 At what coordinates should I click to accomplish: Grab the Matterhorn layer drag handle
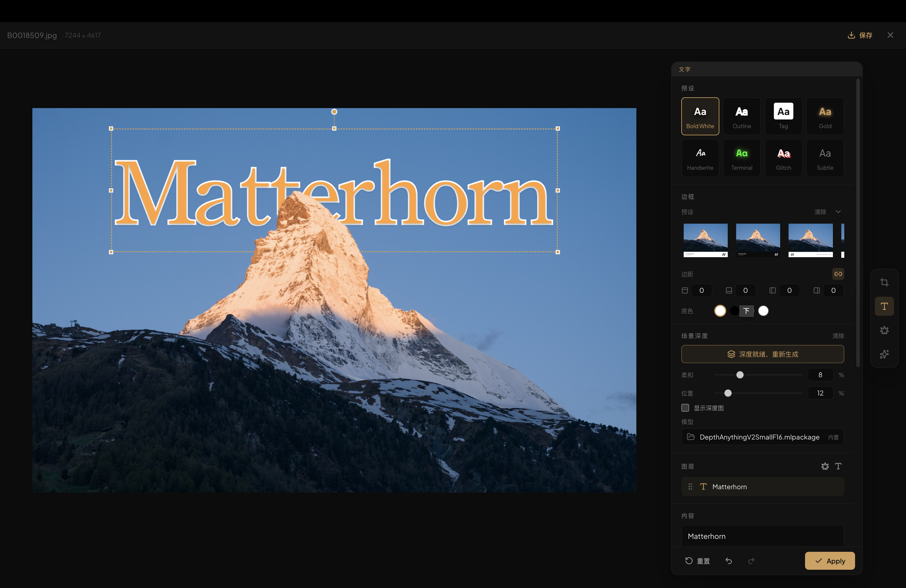pos(690,487)
